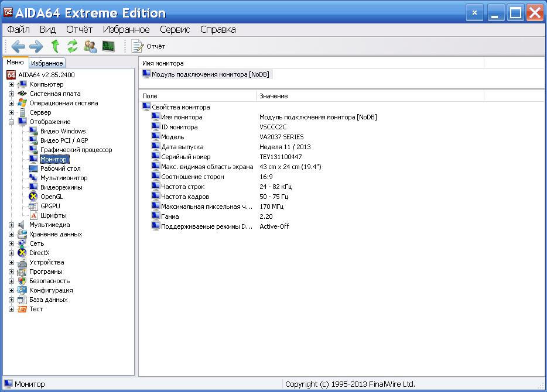The width and height of the screenshot is (547, 392).
Task: Expand the Безопасность tree node
Action: pyautogui.click(x=11, y=281)
